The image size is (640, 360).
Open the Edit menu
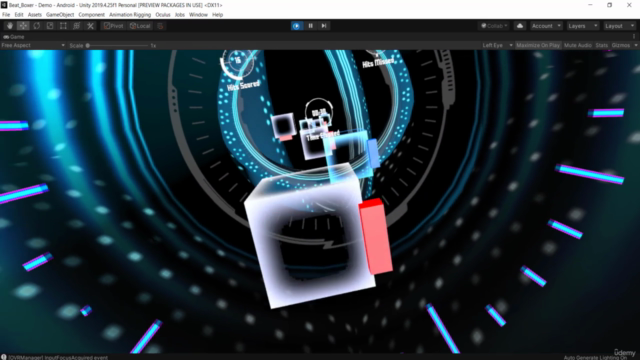[19, 15]
